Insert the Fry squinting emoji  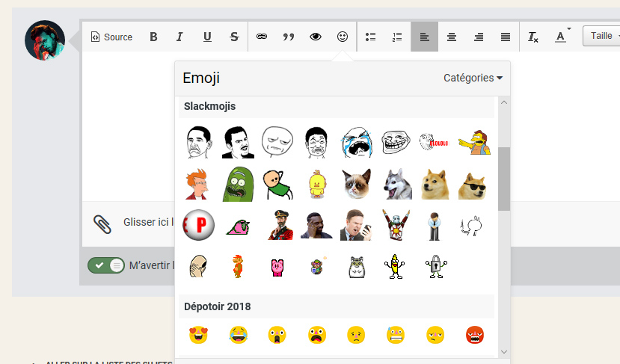click(x=197, y=184)
